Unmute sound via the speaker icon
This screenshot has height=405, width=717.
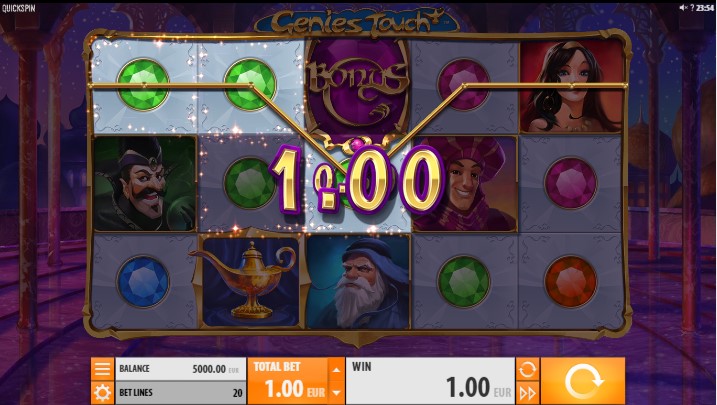coord(683,7)
